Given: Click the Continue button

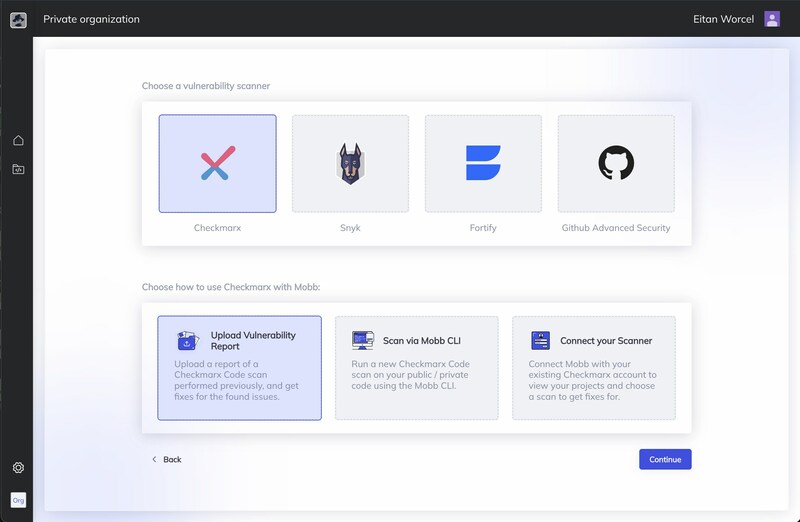Looking at the screenshot, I should pos(665,459).
